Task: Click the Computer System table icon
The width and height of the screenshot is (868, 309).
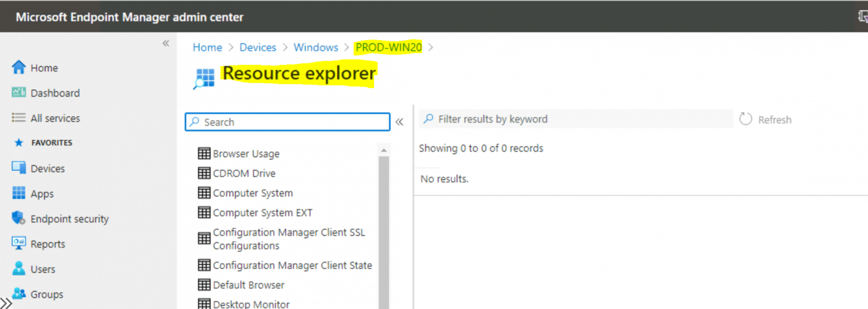Action: (x=204, y=193)
